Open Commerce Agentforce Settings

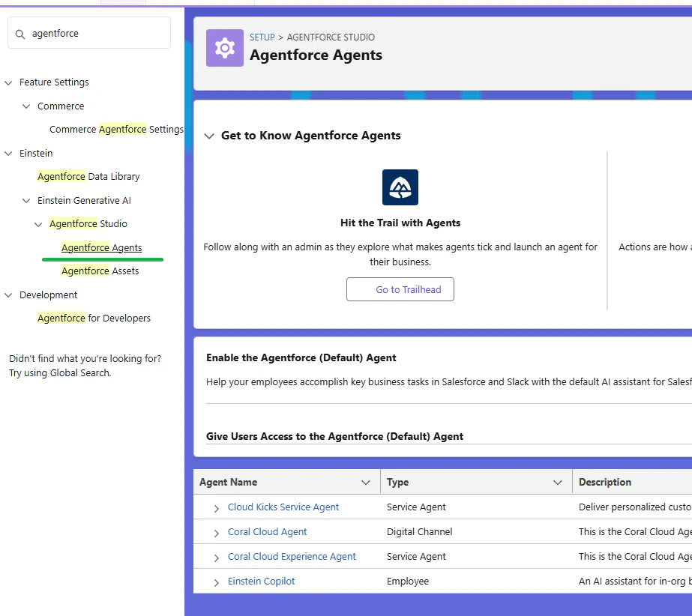click(x=116, y=130)
